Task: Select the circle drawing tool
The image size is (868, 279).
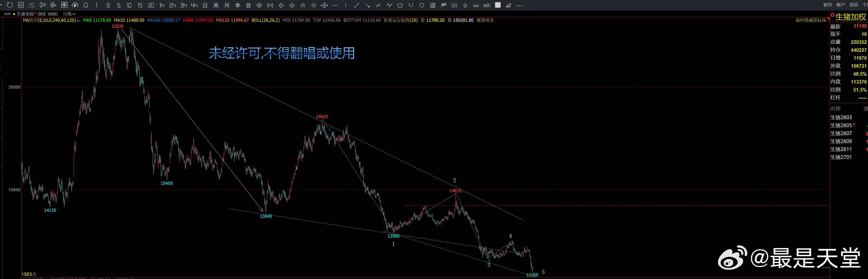Action: coord(422,5)
